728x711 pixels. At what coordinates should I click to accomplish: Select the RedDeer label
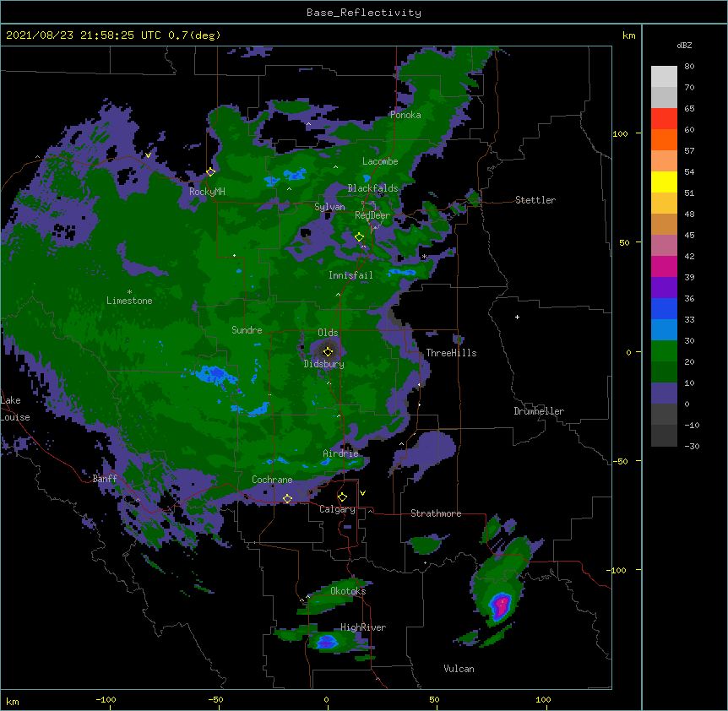372,215
